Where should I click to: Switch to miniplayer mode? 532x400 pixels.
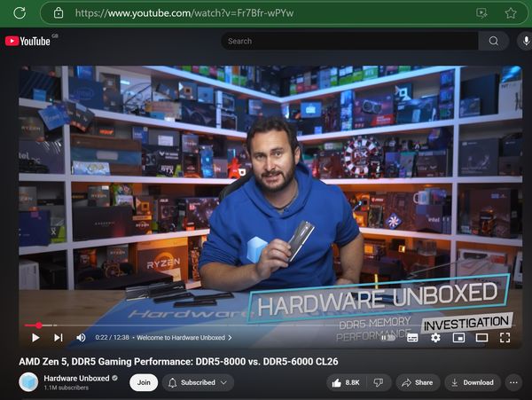click(x=458, y=338)
